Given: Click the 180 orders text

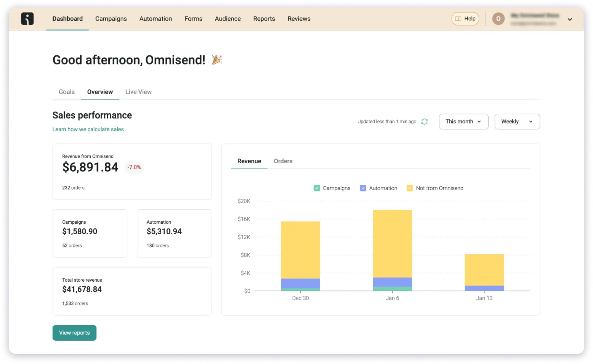Looking at the screenshot, I should coord(158,246).
